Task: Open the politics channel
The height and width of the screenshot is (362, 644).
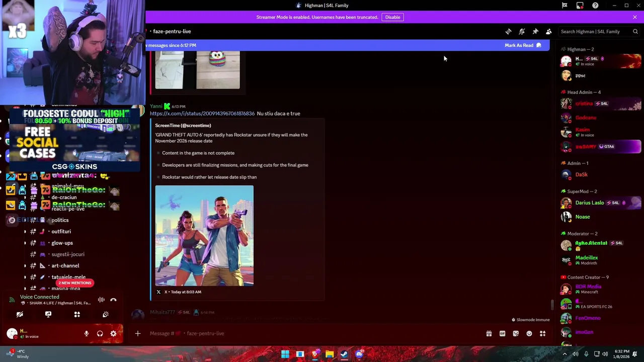Action: coord(60,220)
